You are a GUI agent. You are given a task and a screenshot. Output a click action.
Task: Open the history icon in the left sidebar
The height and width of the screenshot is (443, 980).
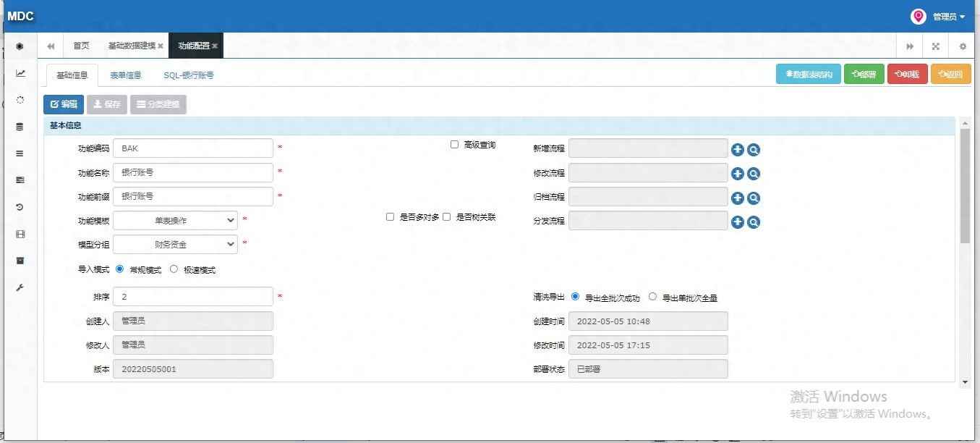tap(20, 207)
